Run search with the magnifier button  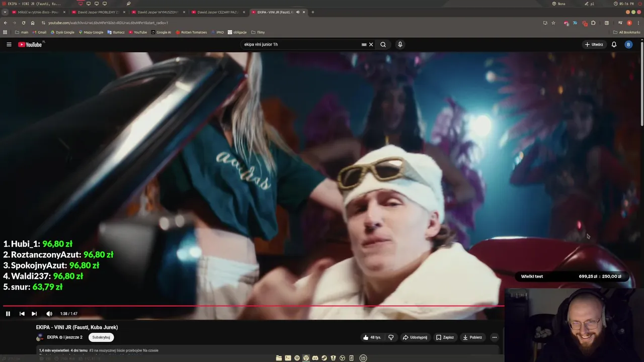tap(383, 44)
